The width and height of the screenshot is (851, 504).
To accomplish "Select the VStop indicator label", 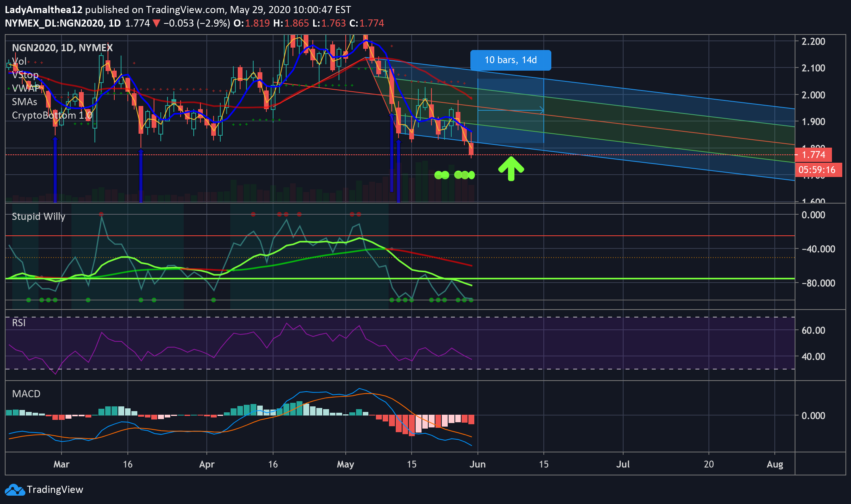I will 25,75.
